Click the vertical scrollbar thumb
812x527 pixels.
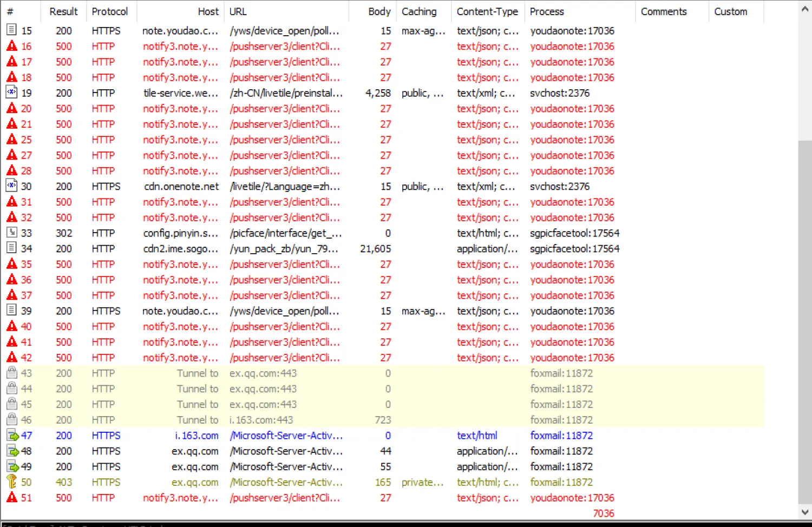(x=805, y=322)
